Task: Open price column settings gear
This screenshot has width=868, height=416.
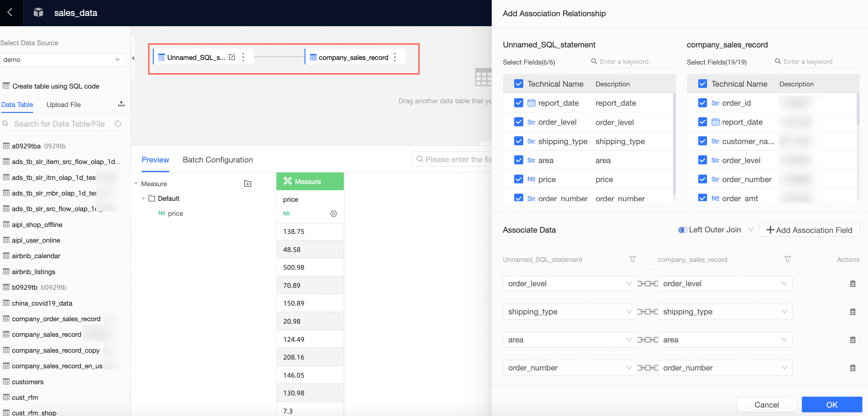Action: 334,214
